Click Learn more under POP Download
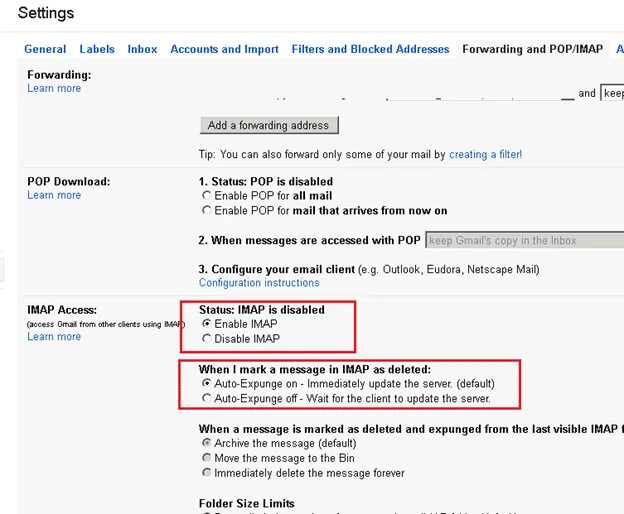Viewport: 624px width, 514px height. (x=54, y=195)
